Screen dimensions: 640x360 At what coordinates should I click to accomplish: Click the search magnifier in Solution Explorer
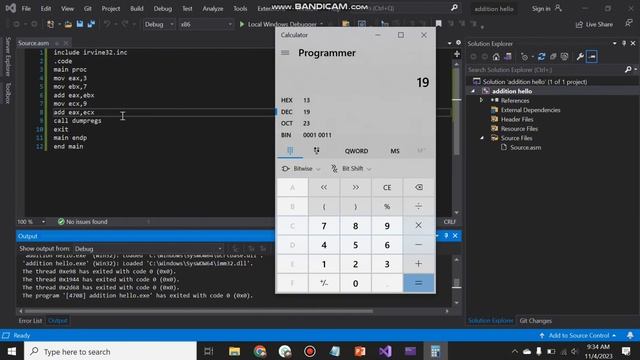(628, 70)
